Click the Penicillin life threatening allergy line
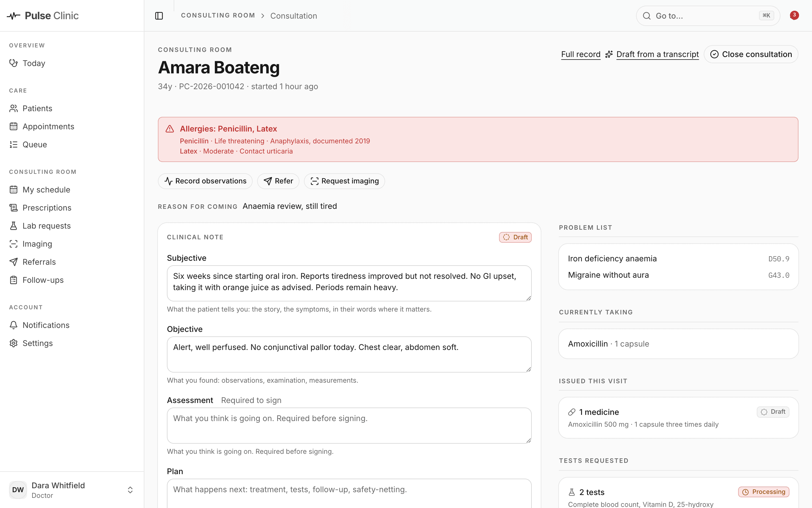812x508 pixels. tap(275, 141)
